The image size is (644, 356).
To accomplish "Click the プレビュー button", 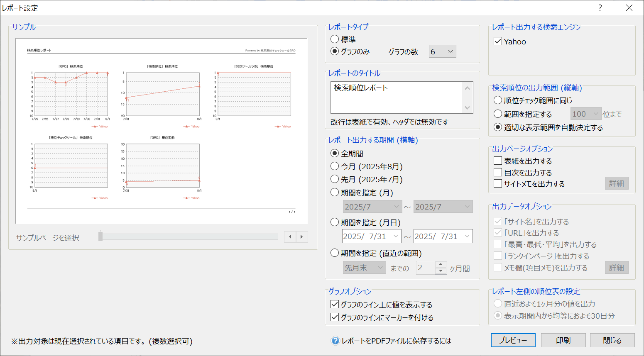I will [513, 340].
